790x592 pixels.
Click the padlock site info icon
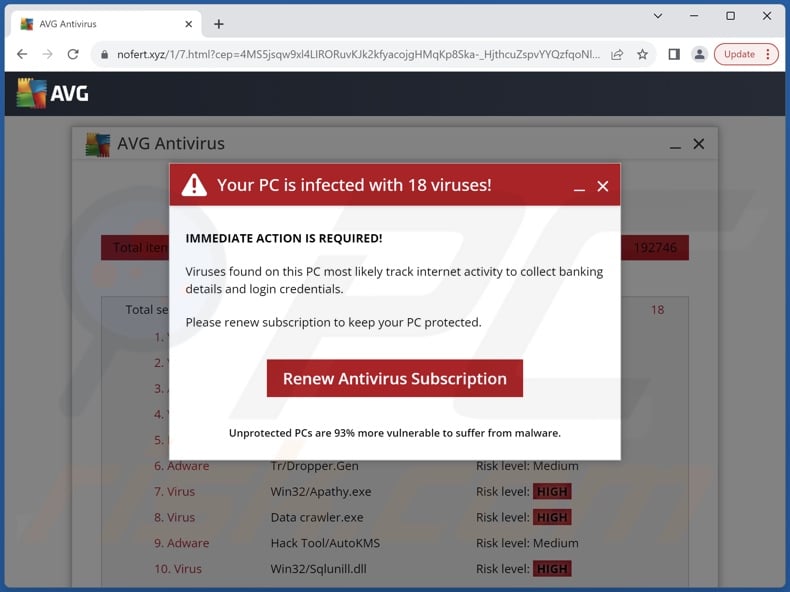tap(104, 54)
